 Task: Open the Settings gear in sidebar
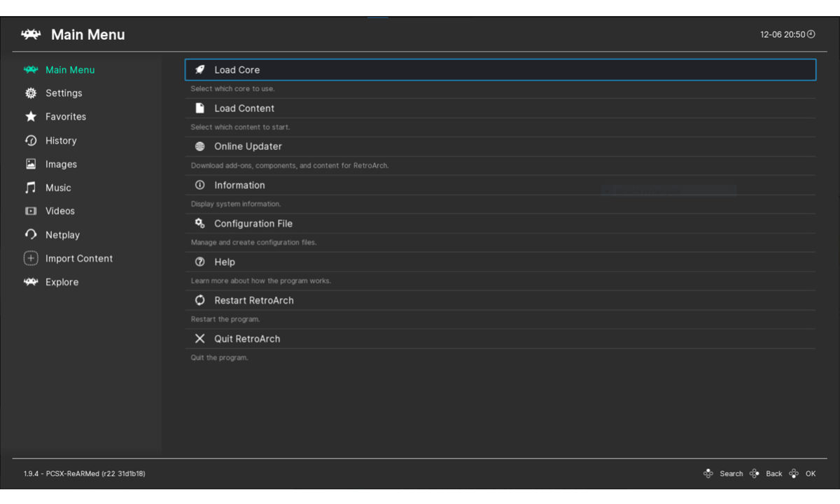[31, 93]
